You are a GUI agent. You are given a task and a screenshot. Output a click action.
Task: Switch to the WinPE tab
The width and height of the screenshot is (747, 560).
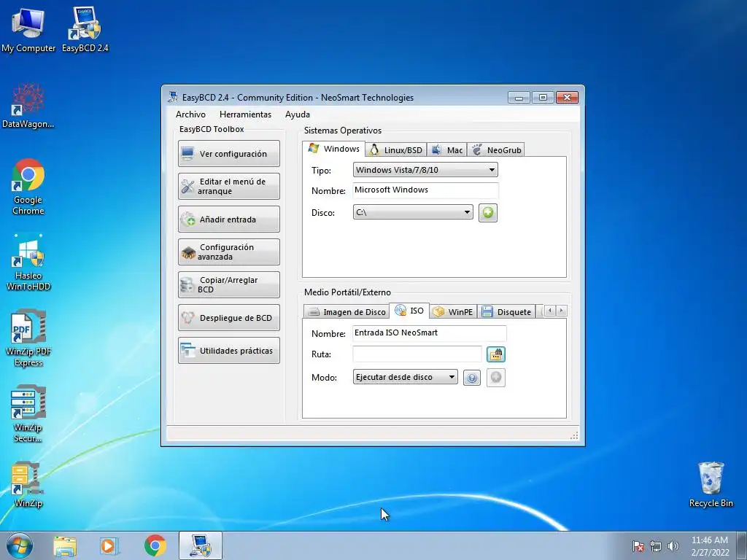tap(453, 312)
